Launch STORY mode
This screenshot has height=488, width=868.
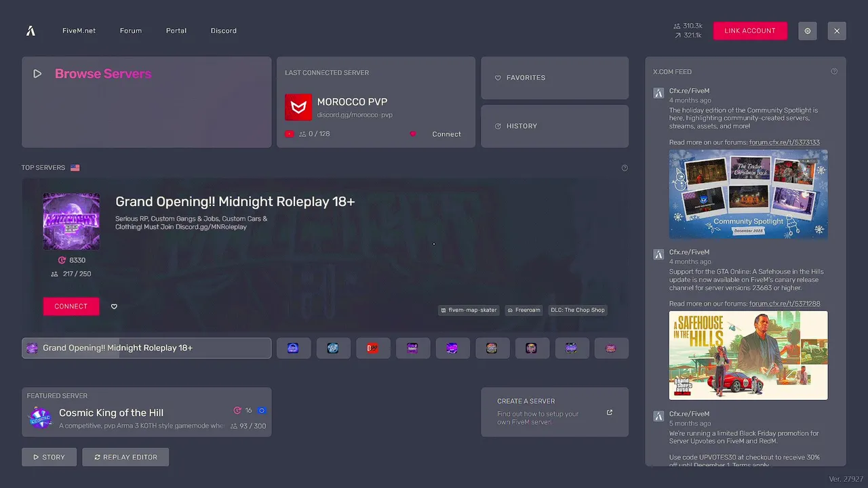click(x=49, y=457)
